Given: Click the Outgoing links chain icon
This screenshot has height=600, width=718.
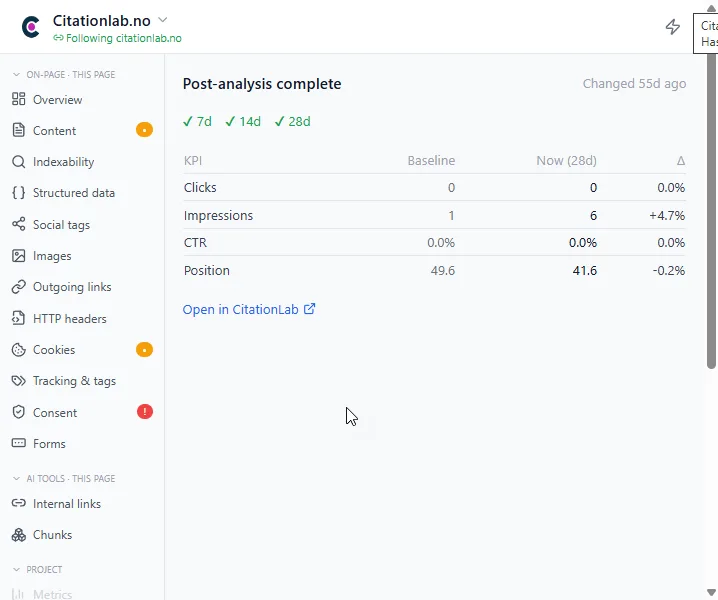Looking at the screenshot, I should pyautogui.click(x=18, y=287).
